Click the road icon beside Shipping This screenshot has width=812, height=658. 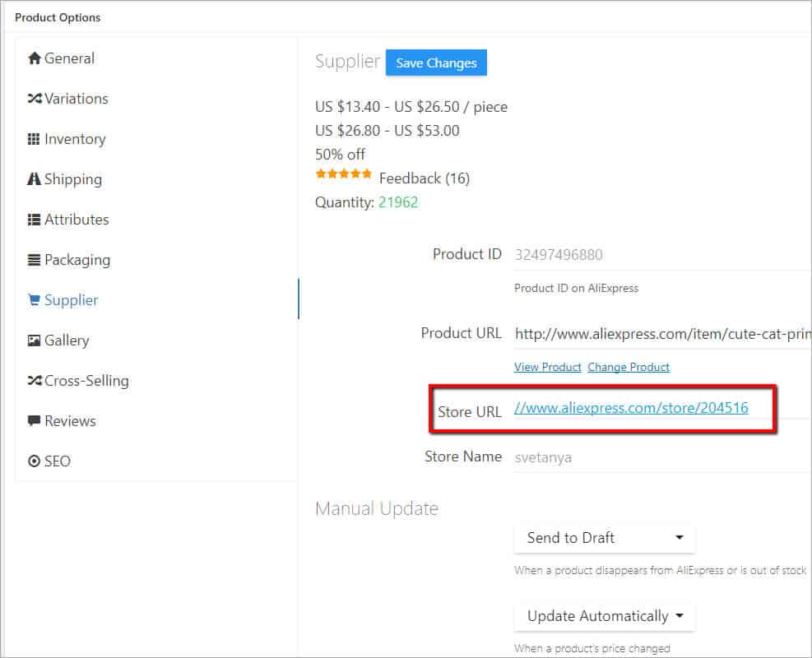(x=34, y=179)
